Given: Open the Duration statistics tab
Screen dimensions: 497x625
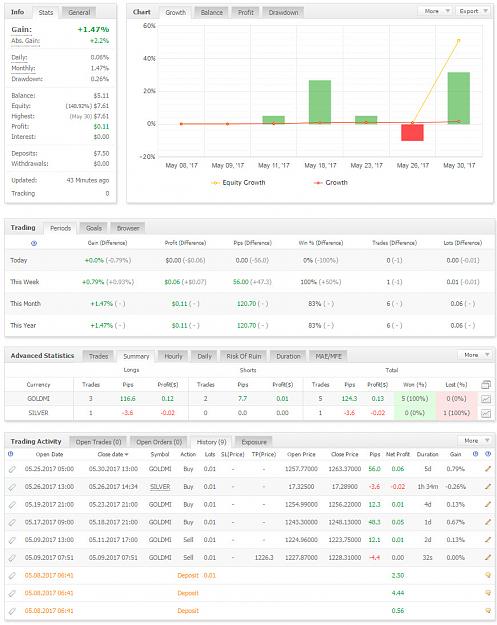Looking at the screenshot, I should click(x=288, y=356).
